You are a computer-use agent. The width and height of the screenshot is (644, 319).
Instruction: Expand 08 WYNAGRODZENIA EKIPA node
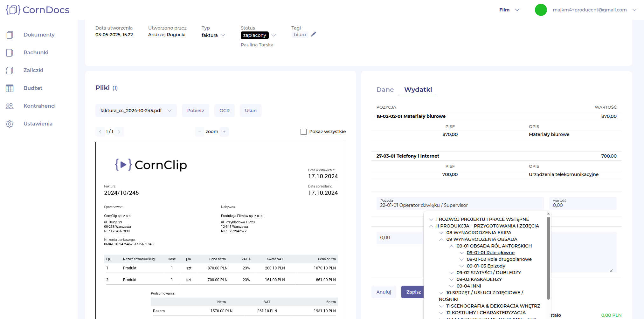441,233
